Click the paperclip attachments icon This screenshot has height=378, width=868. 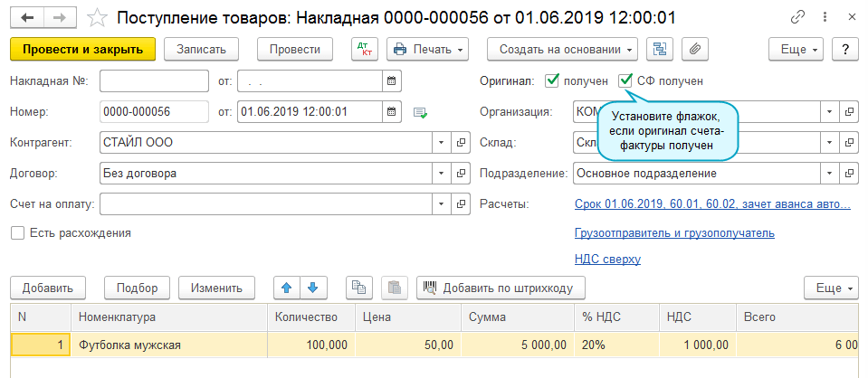[694, 49]
